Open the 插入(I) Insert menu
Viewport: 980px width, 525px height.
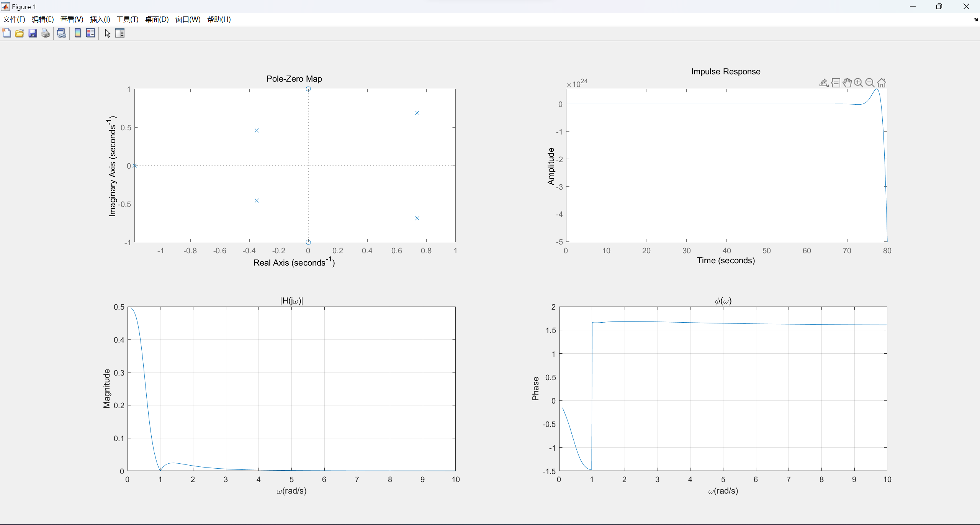coord(100,20)
